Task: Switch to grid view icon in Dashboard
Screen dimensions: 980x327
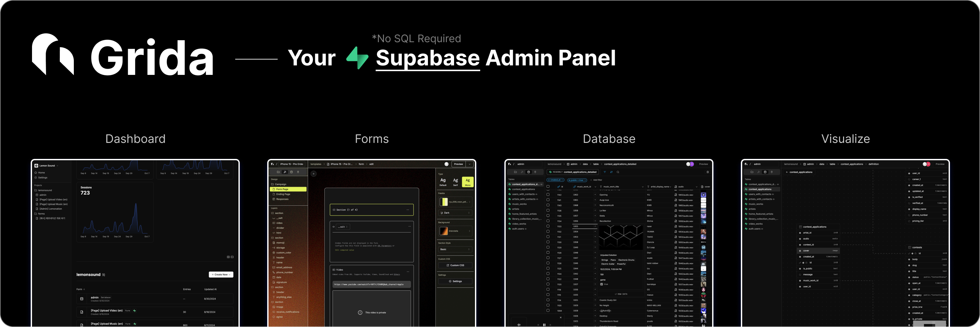Action: pyautogui.click(x=228, y=257)
